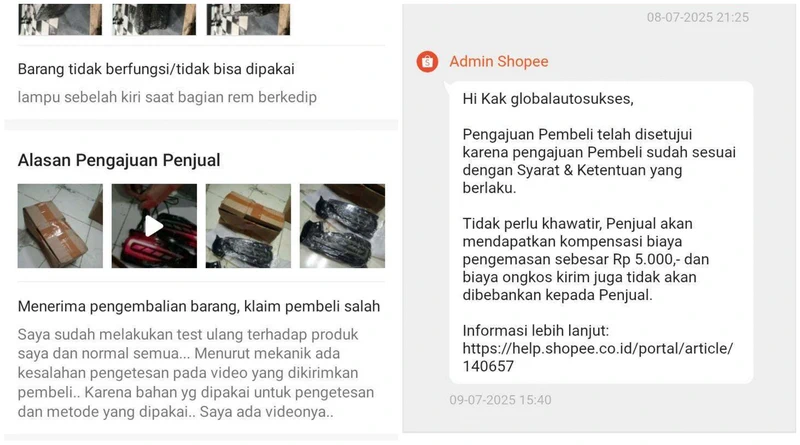Select text 'lampu sebelah kiri saat bagian rem berkedip'

point(167,97)
